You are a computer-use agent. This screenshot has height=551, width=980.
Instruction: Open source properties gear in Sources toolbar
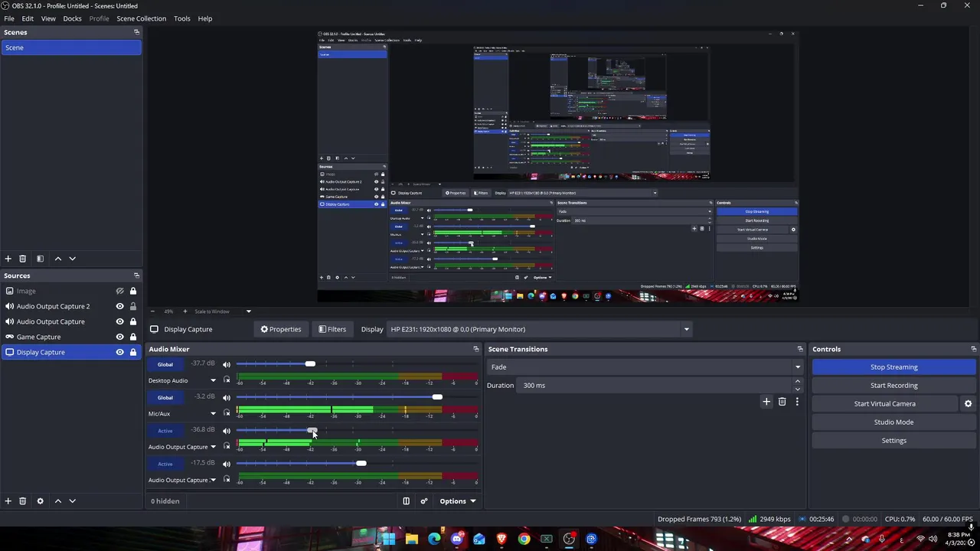[x=40, y=501]
